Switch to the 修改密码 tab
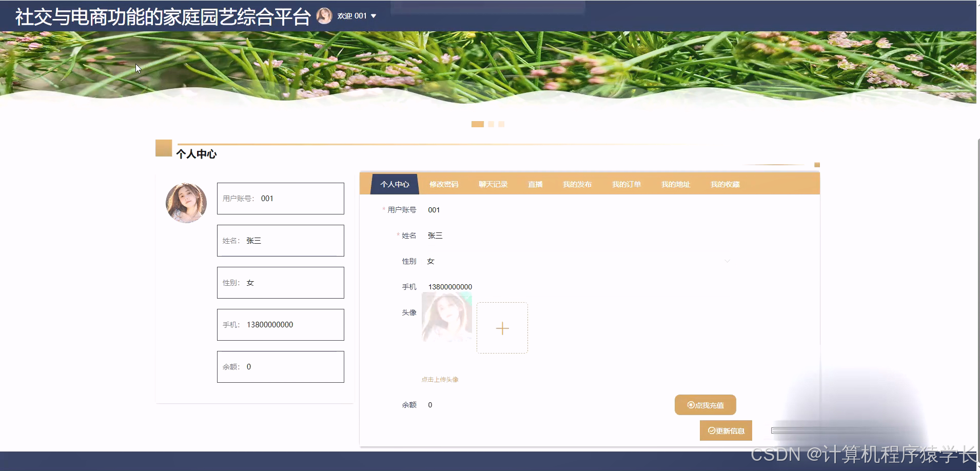 [443, 184]
